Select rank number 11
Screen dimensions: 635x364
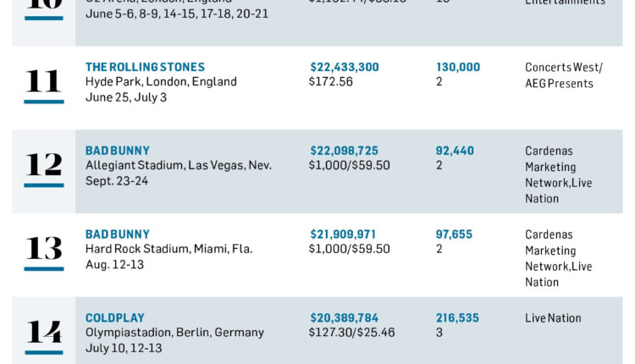[x=43, y=81]
